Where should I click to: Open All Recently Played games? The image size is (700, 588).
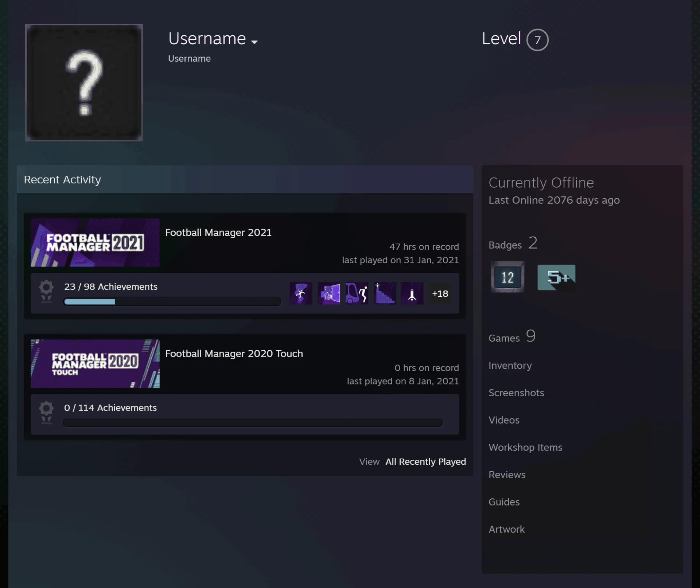426,462
